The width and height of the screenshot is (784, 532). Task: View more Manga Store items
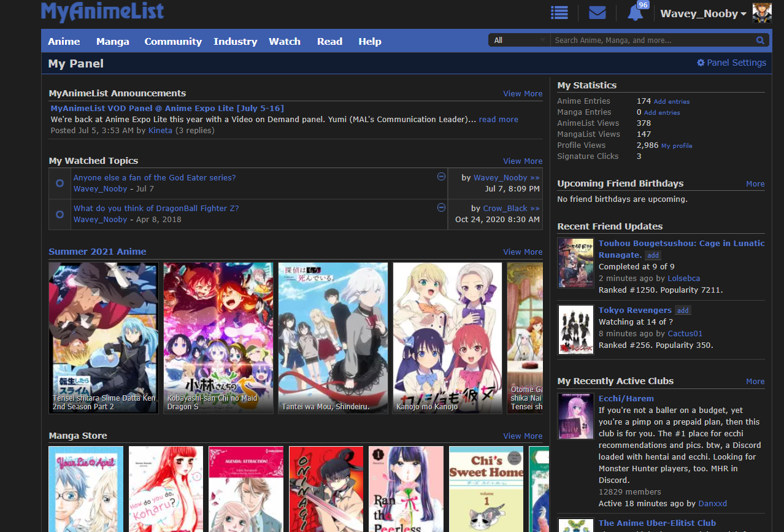click(523, 436)
